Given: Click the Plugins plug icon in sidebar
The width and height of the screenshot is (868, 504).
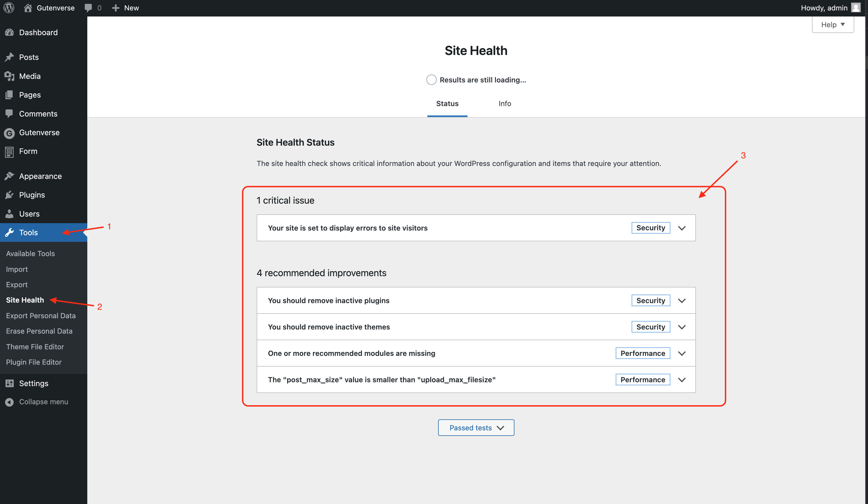Looking at the screenshot, I should [10, 195].
